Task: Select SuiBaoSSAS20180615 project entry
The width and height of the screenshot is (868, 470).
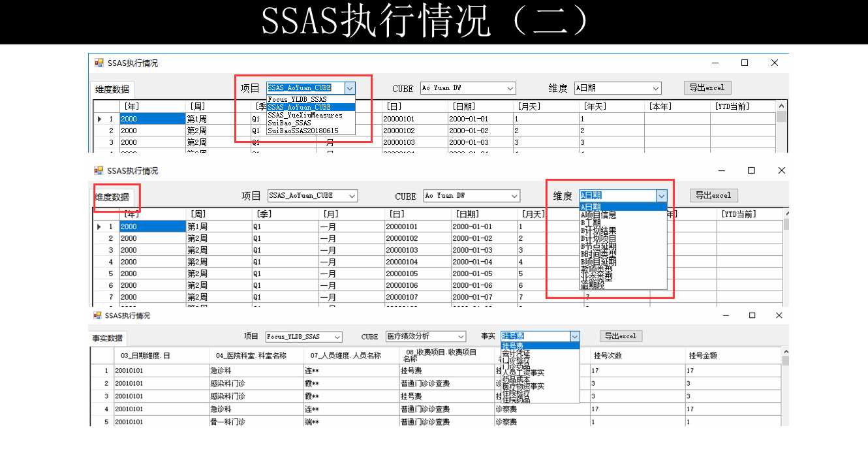Action: pos(311,131)
